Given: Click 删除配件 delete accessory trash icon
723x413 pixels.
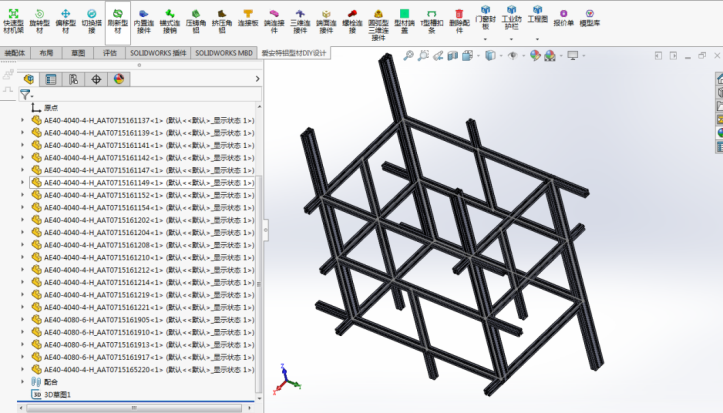Looking at the screenshot, I should pyautogui.click(x=459, y=21).
